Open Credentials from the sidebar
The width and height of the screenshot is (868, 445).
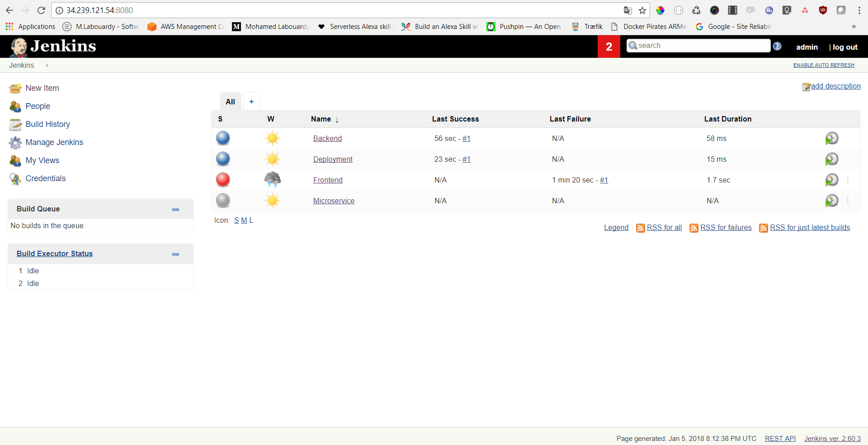pos(46,178)
